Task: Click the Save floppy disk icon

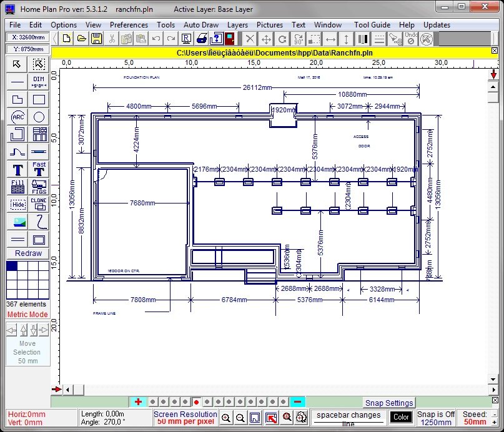Action: tap(97, 39)
